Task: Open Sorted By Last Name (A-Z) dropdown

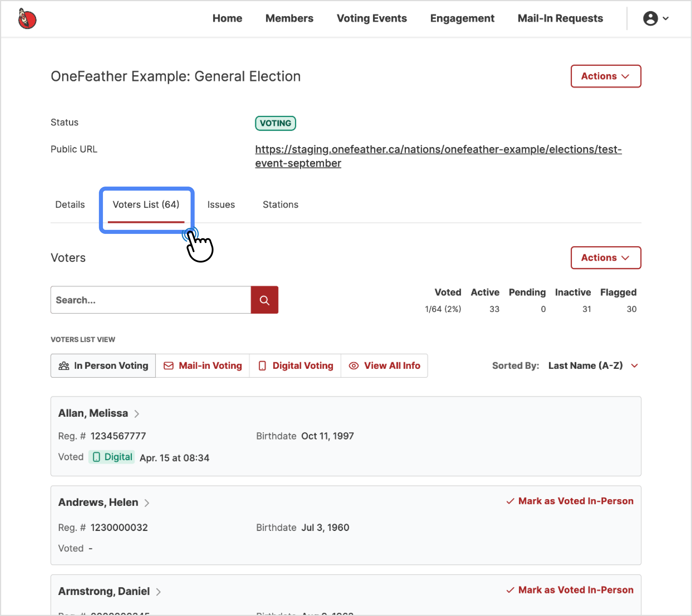Action: pos(593,366)
